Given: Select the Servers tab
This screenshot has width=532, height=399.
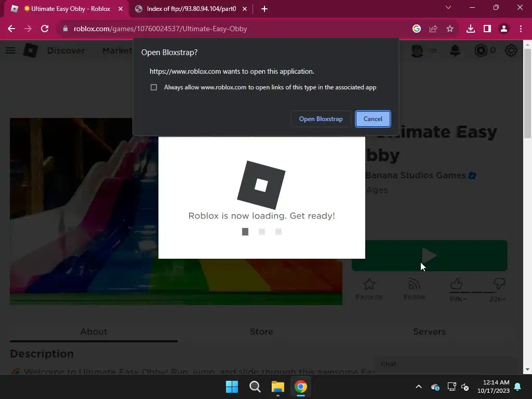Looking at the screenshot, I should (429, 332).
